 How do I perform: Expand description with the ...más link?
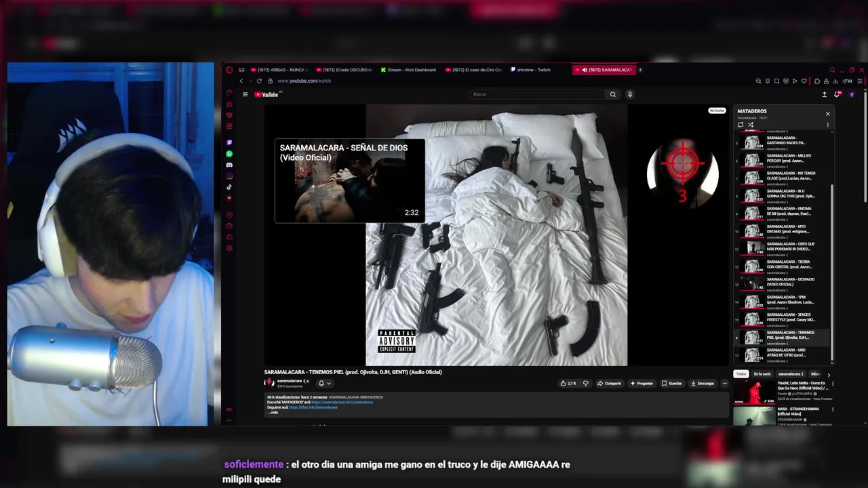[x=273, y=413]
